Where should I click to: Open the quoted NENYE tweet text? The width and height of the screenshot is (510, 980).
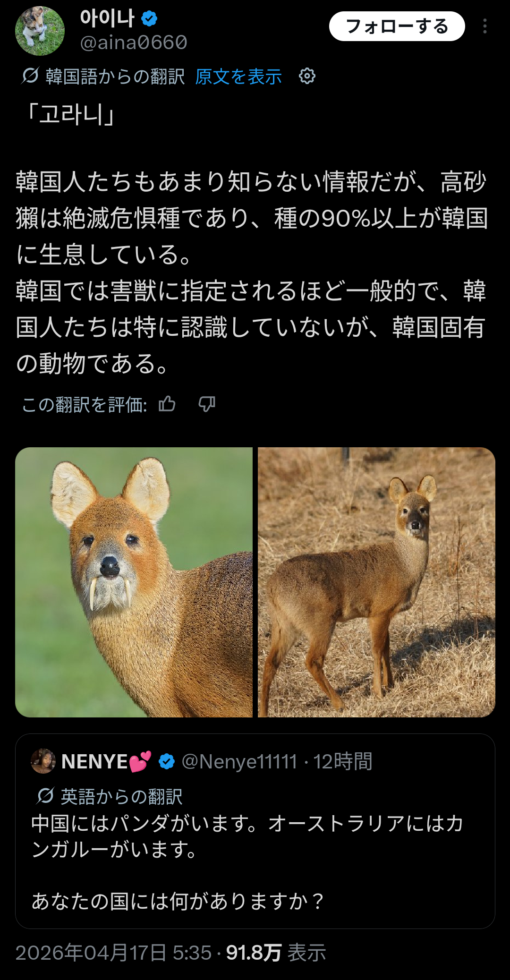tap(247, 862)
